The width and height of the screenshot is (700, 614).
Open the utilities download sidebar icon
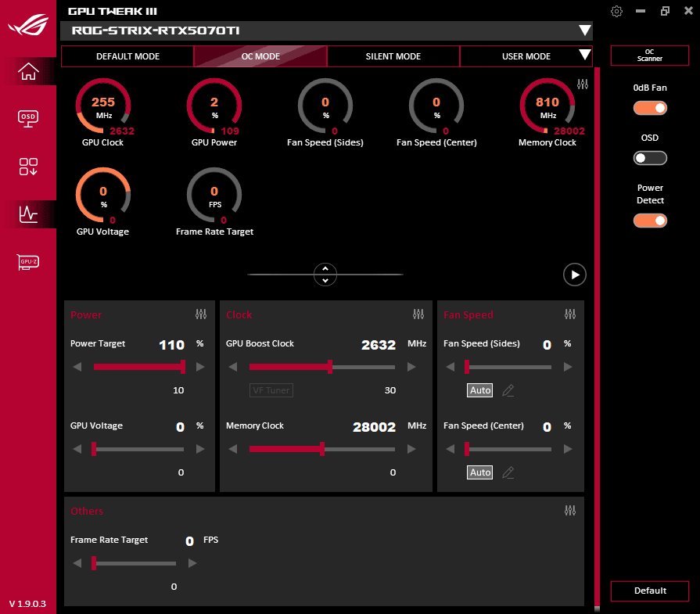coord(28,167)
